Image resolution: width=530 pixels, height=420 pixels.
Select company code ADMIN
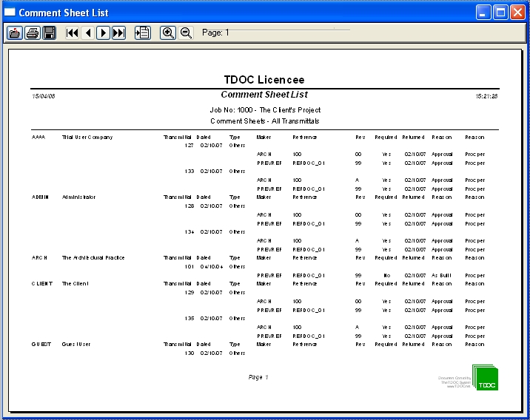[x=40, y=197]
